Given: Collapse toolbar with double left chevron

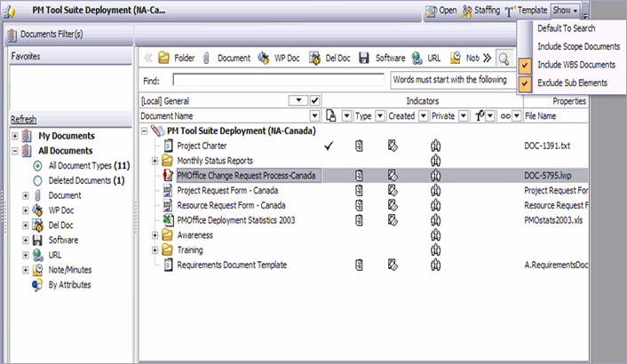Looking at the screenshot, I should tap(148, 59).
